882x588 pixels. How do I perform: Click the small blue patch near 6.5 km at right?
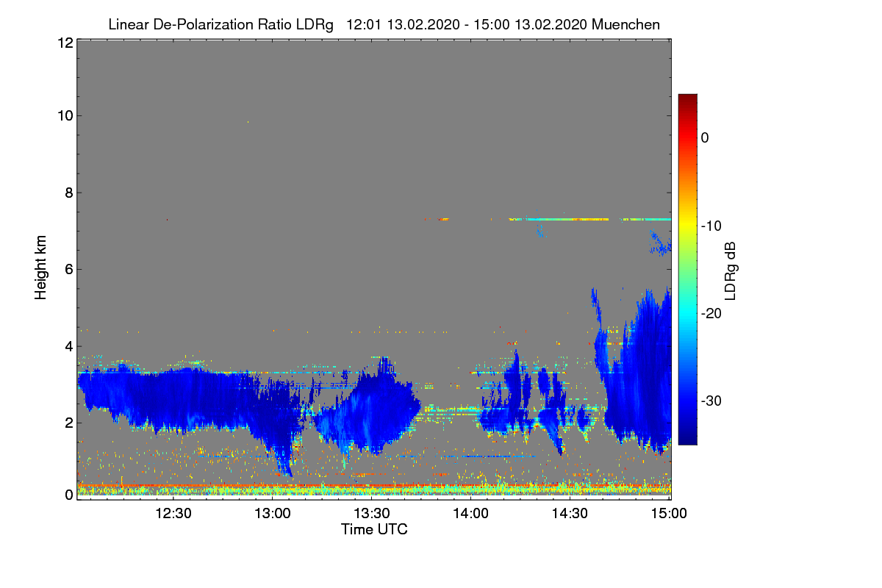(661, 243)
